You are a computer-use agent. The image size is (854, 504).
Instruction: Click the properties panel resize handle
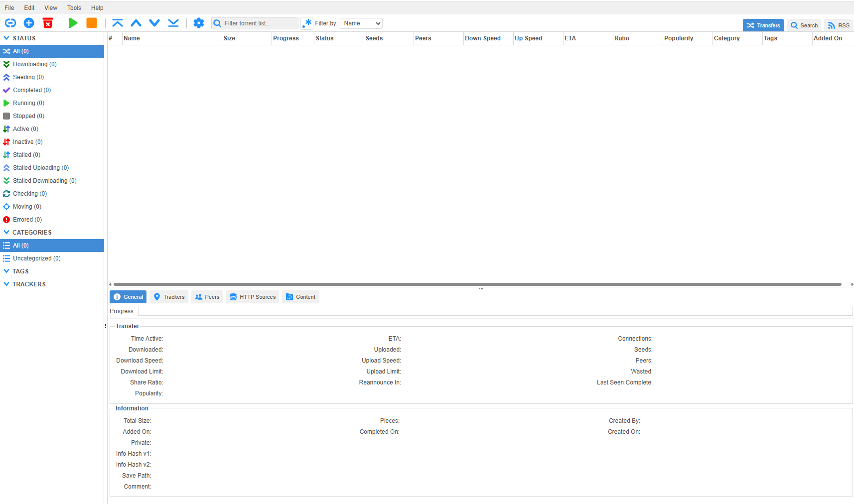[481, 289]
